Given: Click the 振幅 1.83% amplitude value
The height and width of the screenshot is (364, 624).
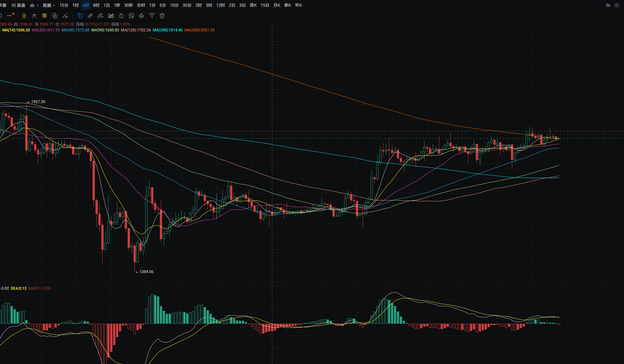Looking at the screenshot, I should tap(121, 24).
